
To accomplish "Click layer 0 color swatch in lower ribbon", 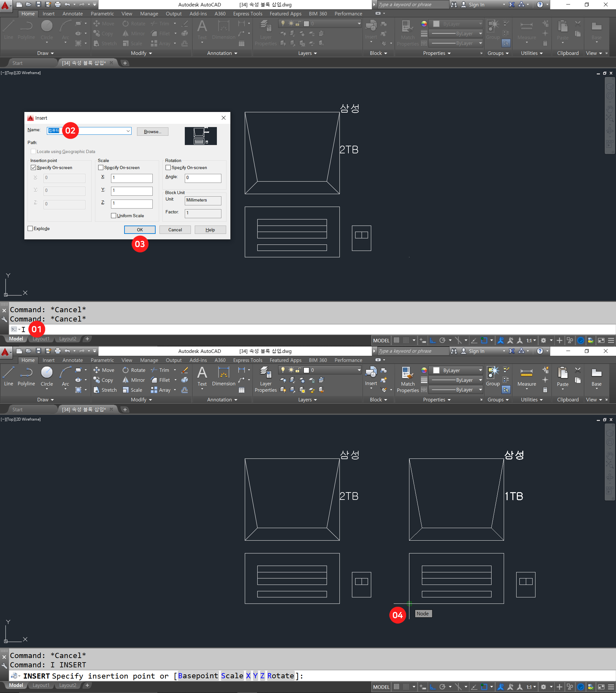I will tap(306, 370).
